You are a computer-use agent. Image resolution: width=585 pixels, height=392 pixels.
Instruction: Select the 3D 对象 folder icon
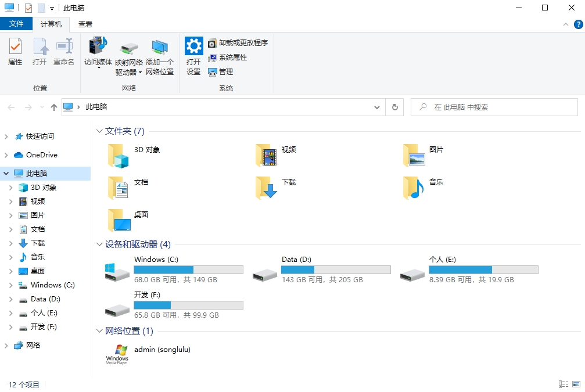[x=118, y=156]
